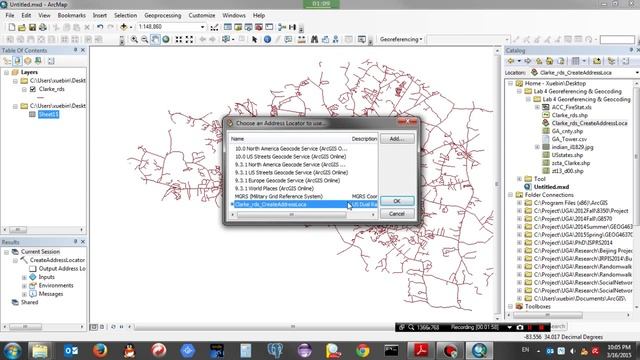
Task: Open the Bookmarks menu
Action: (71, 15)
